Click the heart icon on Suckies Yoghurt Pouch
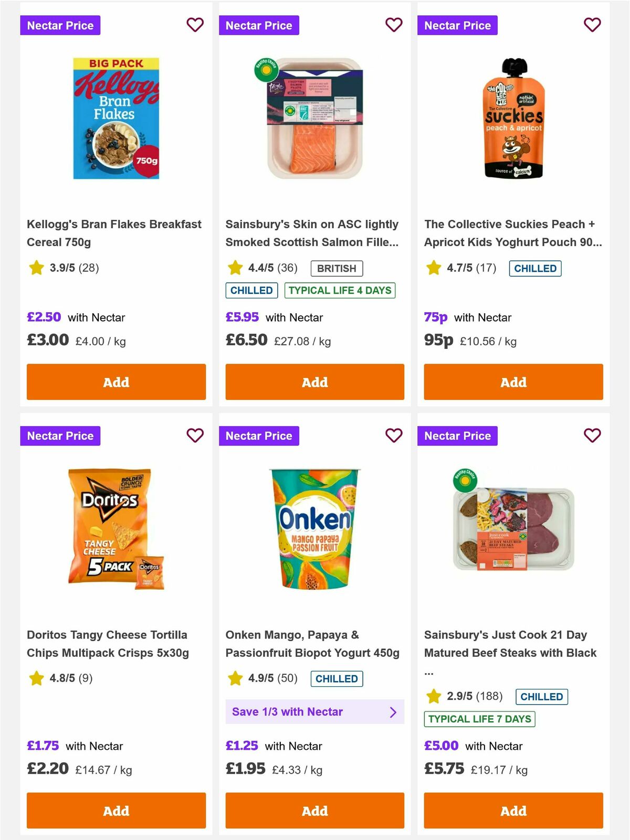Screen dimensions: 630x840 pyautogui.click(x=592, y=25)
